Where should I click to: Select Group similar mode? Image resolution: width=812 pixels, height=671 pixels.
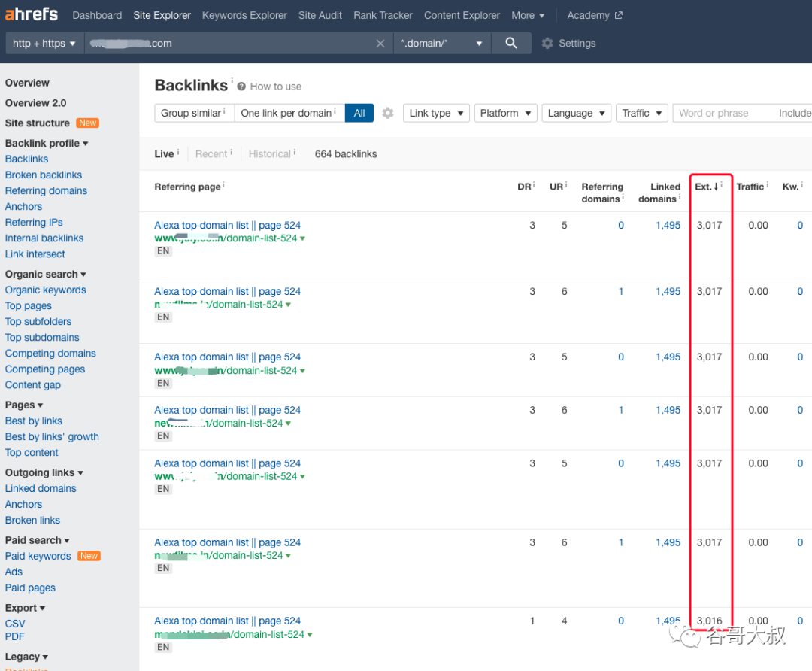click(194, 113)
